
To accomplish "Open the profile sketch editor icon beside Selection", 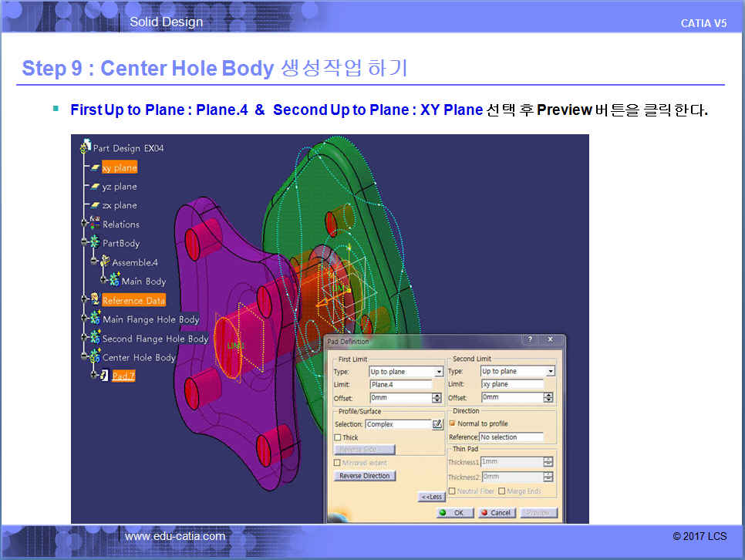I will 437,424.
